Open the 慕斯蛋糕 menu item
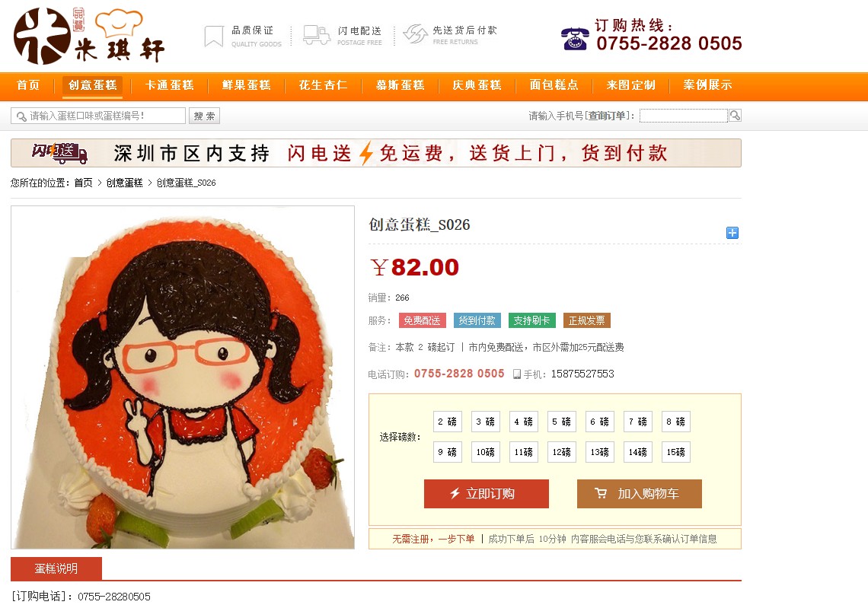The height and width of the screenshot is (608, 868). (400, 85)
